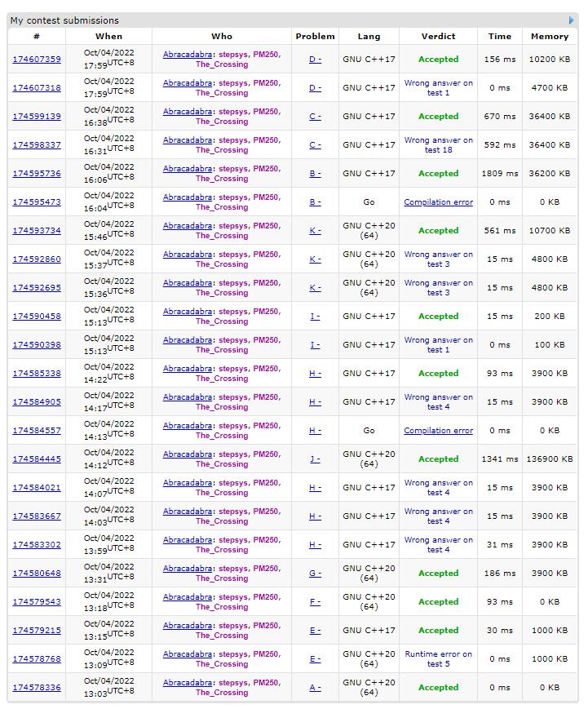View submission 174578768 with runtime error
The image size is (588, 709).
(37, 659)
